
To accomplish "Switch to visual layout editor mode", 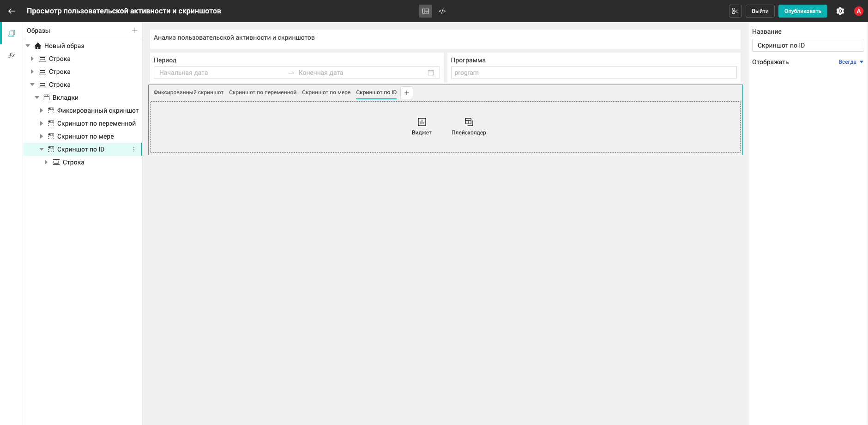I will pyautogui.click(x=426, y=11).
